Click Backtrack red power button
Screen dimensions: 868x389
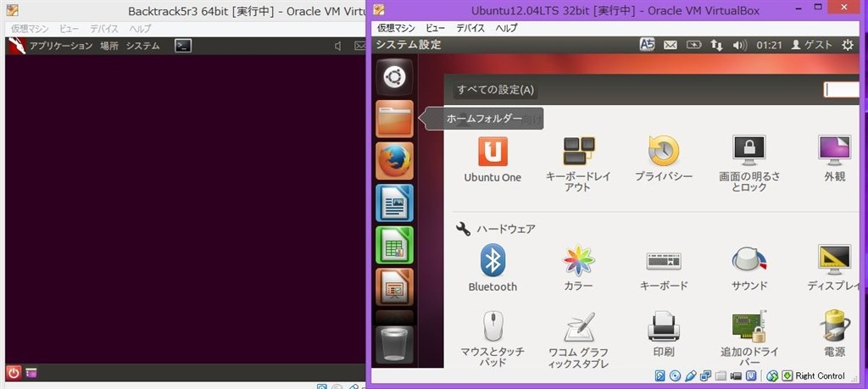14,373
